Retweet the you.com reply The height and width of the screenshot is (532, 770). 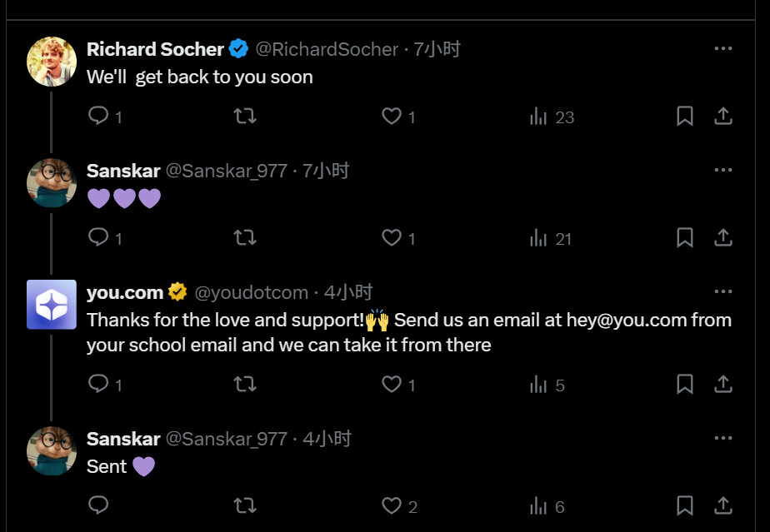(245, 384)
